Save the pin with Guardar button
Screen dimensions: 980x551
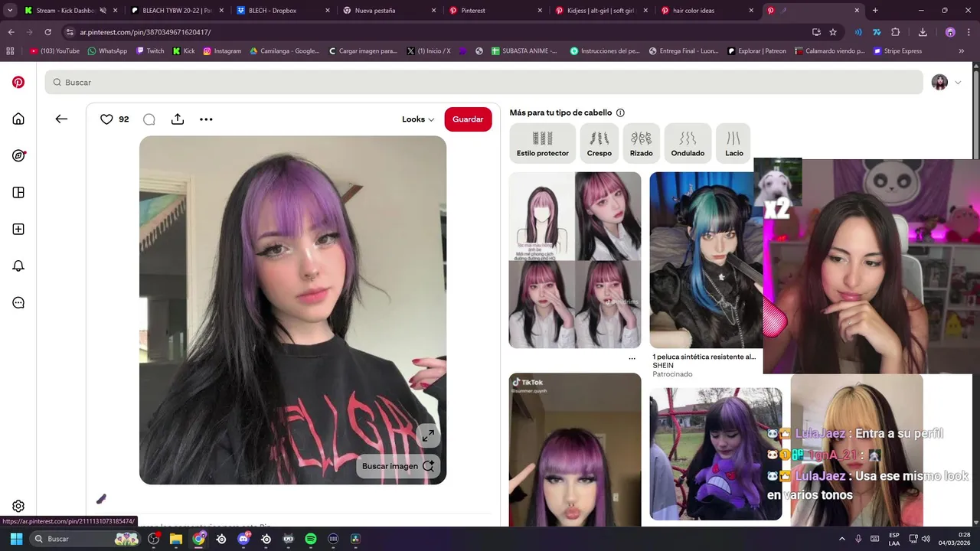[468, 119]
